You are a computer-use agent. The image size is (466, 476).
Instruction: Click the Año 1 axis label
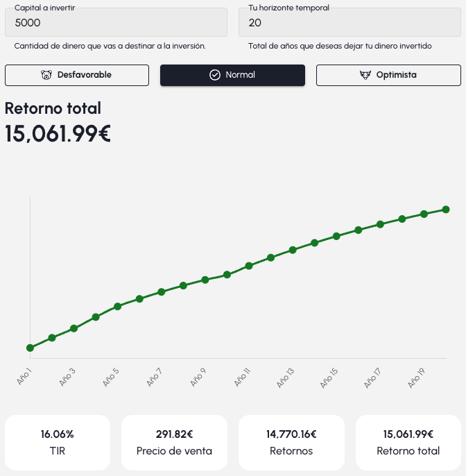(25, 377)
